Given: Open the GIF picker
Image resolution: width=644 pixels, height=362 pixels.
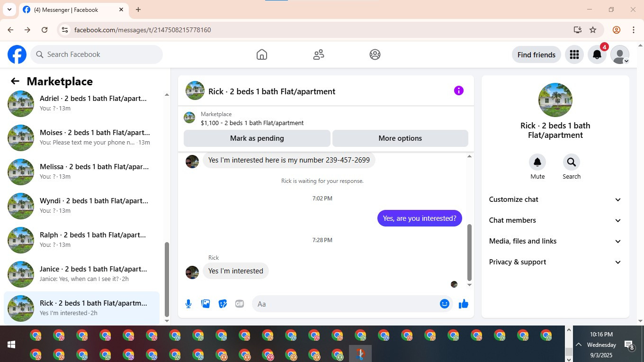Looking at the screenshot, I should click(240, 304).
